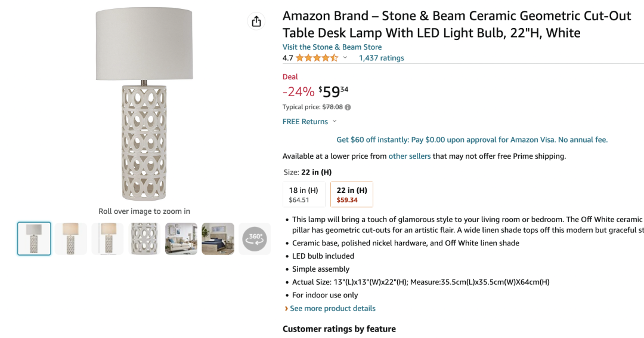Click the star rating icons
This screenshot has height=338, width=644.
(x=317, y=58)
